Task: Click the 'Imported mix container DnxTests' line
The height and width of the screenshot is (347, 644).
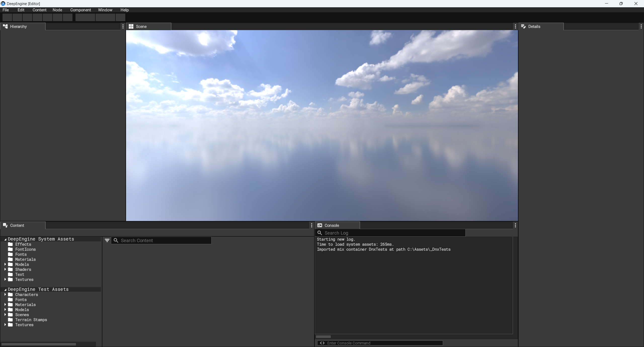Action: click(384, 249)
